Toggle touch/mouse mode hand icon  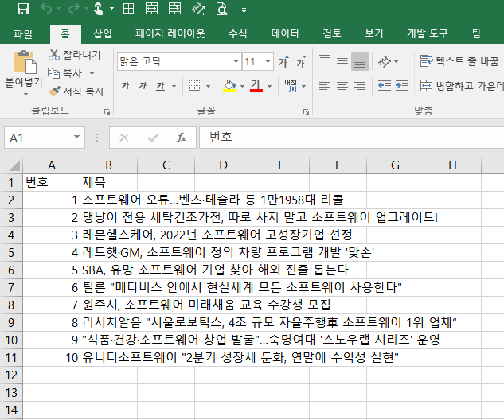click(x=99, y=9)
